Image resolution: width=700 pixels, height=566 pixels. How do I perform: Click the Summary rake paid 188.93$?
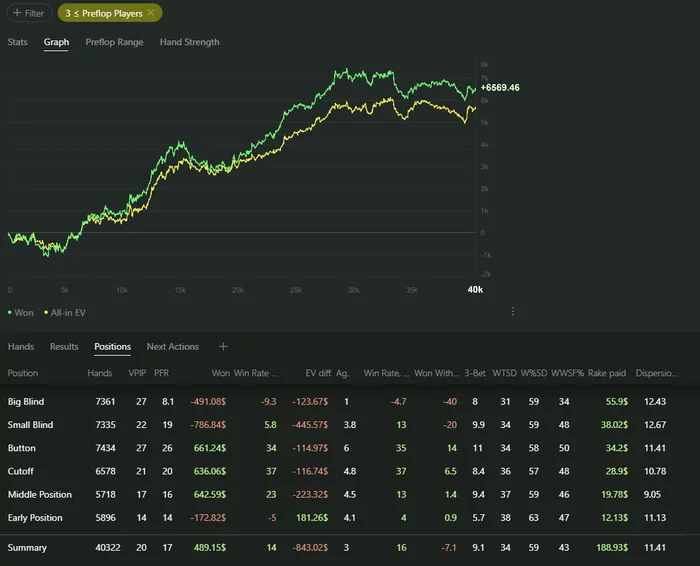(612, 547)
